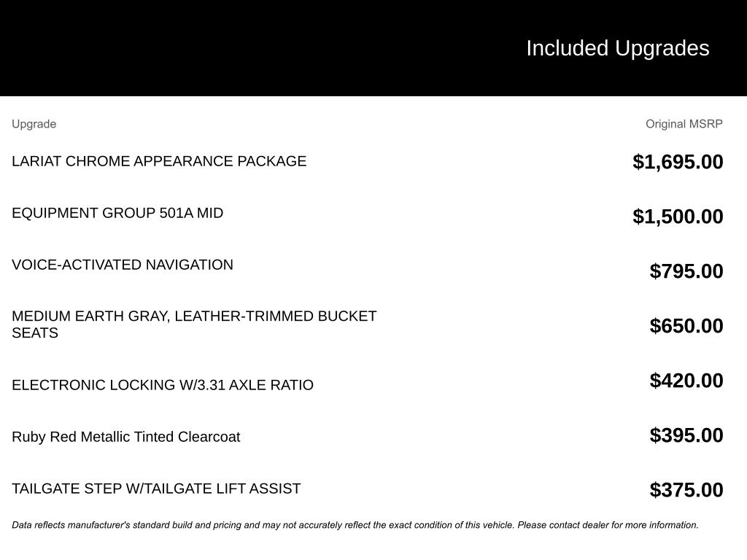The image size is (747, 560).
Task: Click 'Please contact dealer' disclaimer sentence
Action: pyautogui.click(x=608, y=525)
